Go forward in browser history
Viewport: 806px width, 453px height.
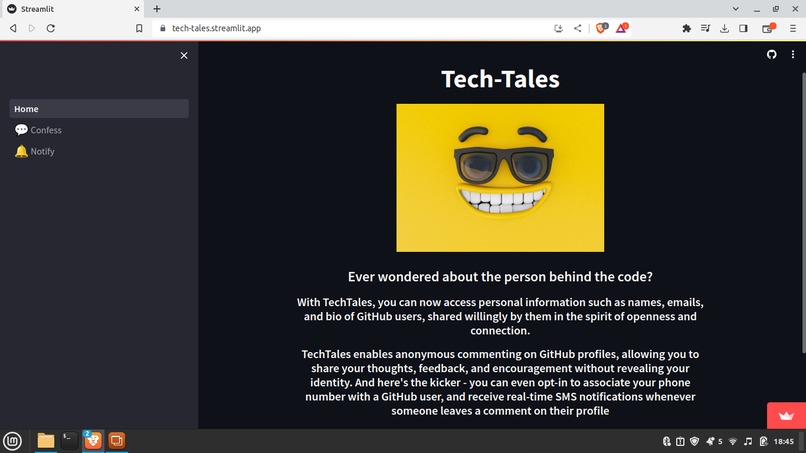click(32, 28)
